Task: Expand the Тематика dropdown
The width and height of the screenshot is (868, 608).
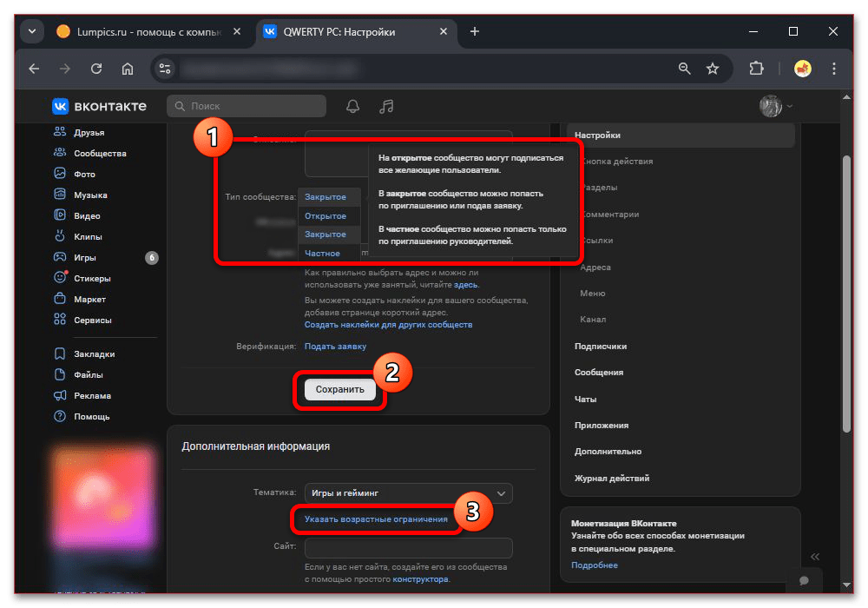Action: coord(408,493)
